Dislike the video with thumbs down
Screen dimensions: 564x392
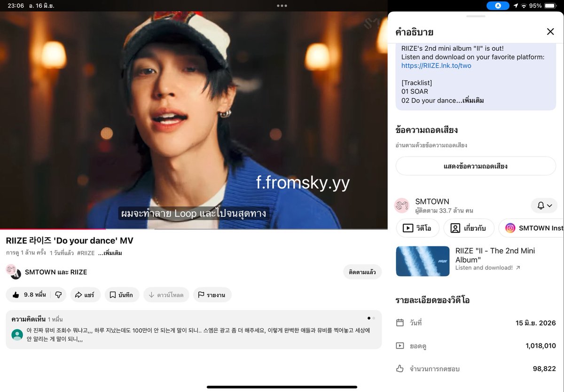coord(58,295)
